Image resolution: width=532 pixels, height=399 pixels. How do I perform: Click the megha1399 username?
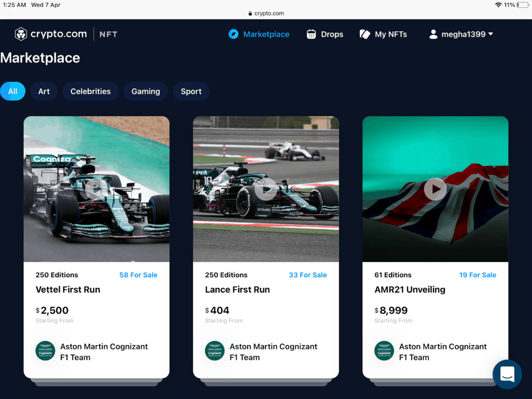tap(463, 34)
